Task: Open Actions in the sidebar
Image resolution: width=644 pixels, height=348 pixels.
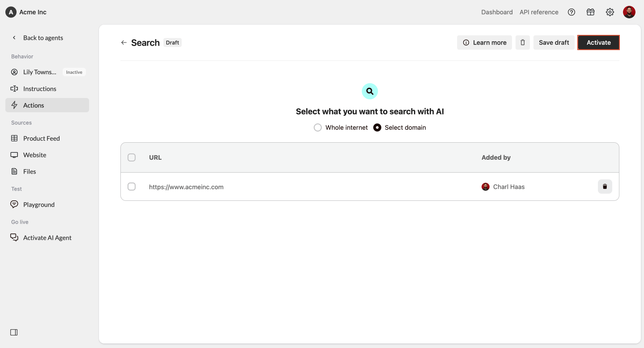Action: [47, 105]
